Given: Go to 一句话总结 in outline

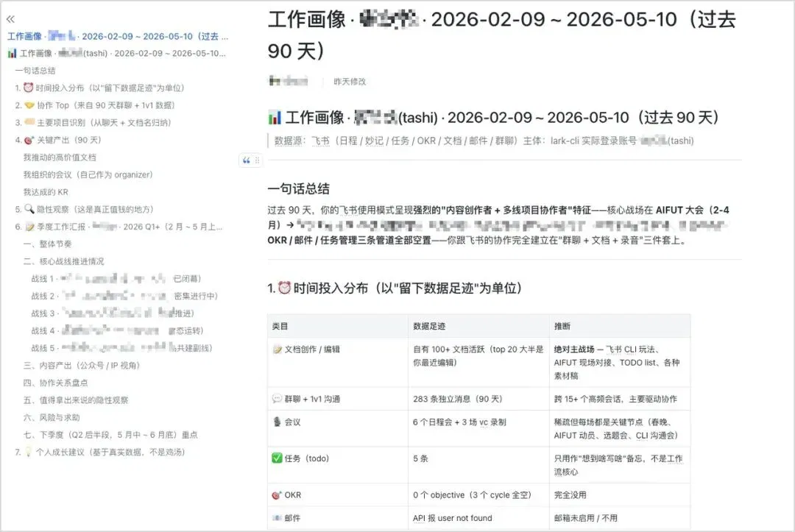Looking at the screenshot, I should click(x=35, y=71).
